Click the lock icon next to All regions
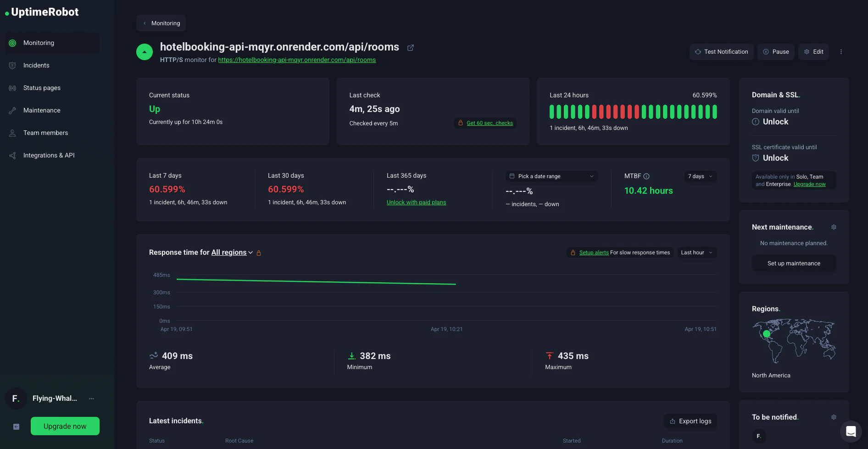This screenshot has height=449, width=868. tap(259, 253)
